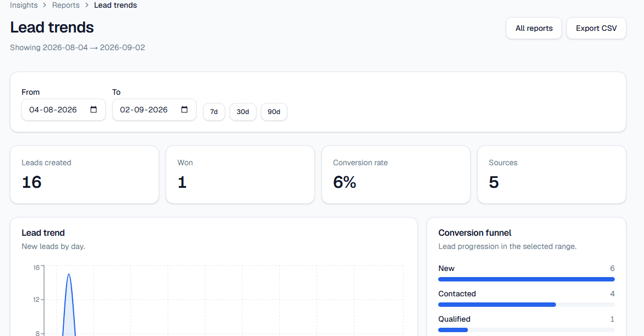
Task: Click the Qualified funnel progress bar
Action: tap(527, 330)
